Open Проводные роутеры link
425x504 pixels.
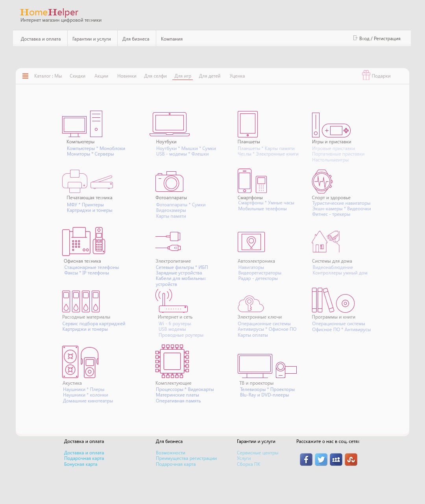pos(181,335)
